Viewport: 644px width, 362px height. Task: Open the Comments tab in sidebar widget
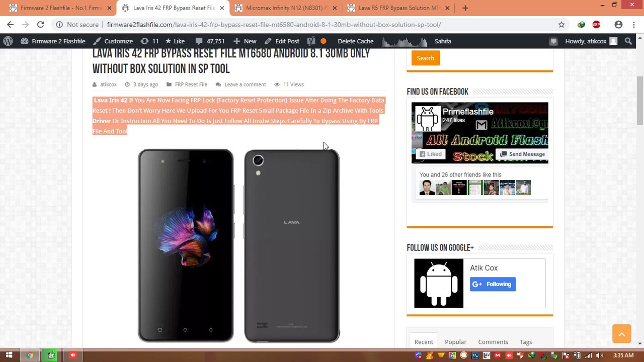493,342
